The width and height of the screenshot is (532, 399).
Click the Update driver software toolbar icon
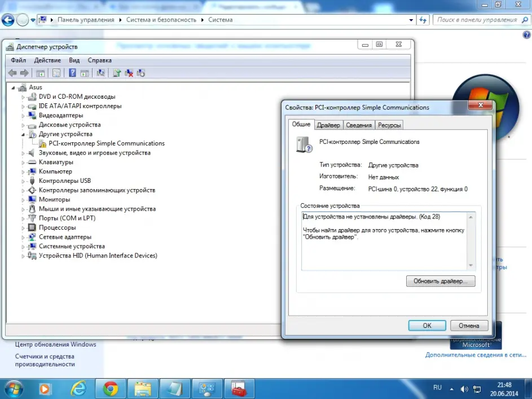tap(117, 73)
